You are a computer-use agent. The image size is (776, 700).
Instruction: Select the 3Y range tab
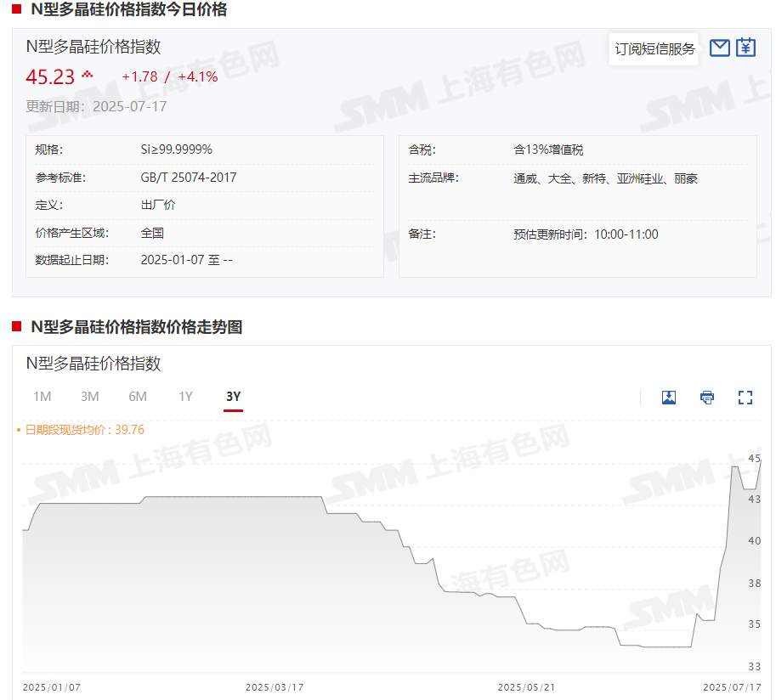coord(233,397)
